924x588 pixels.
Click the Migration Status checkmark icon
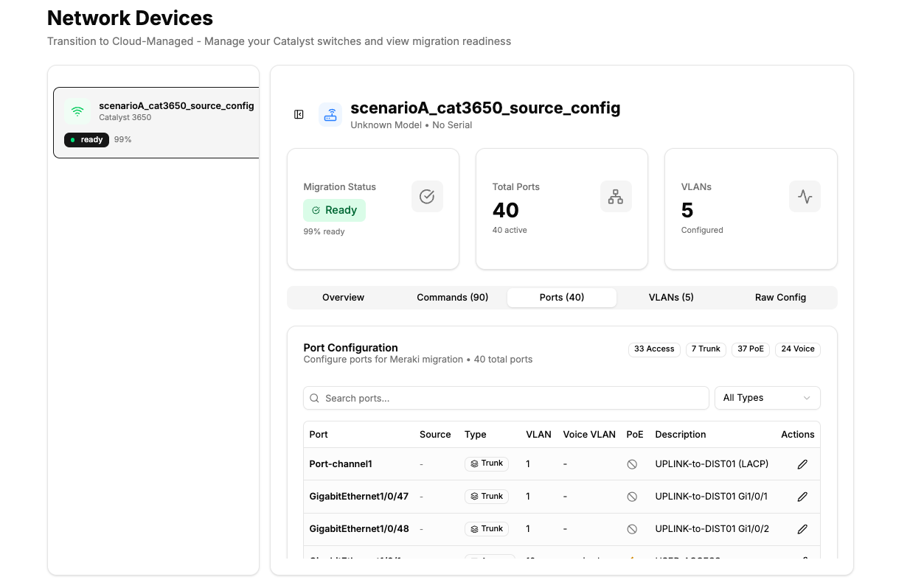click(x=427, y=196)
